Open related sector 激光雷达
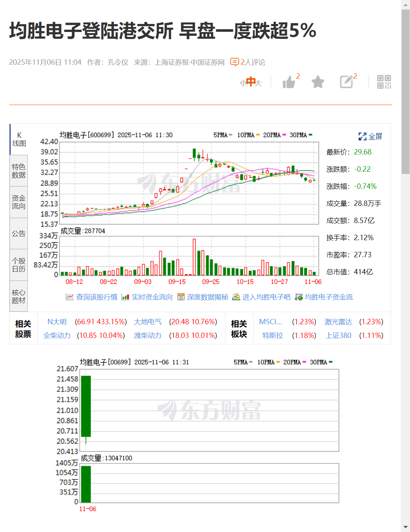 click(x=338, y=322)
